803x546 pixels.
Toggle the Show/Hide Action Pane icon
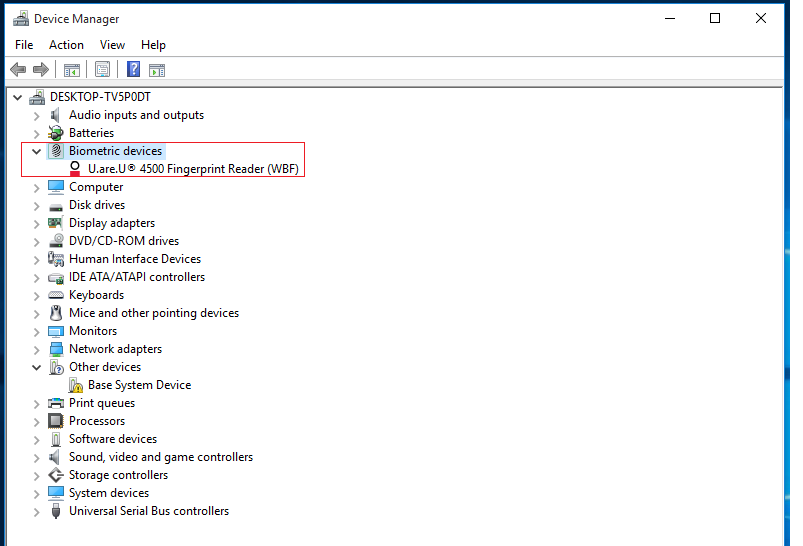tap(157, 70)
